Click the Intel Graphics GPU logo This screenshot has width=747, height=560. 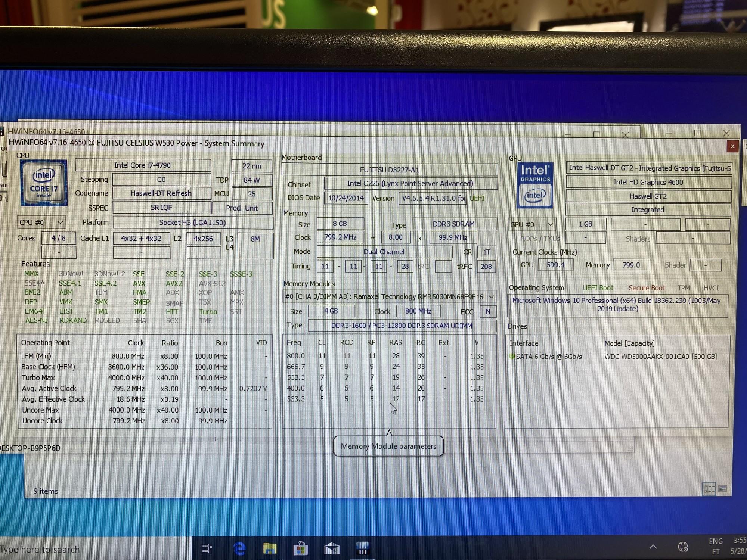535,186
